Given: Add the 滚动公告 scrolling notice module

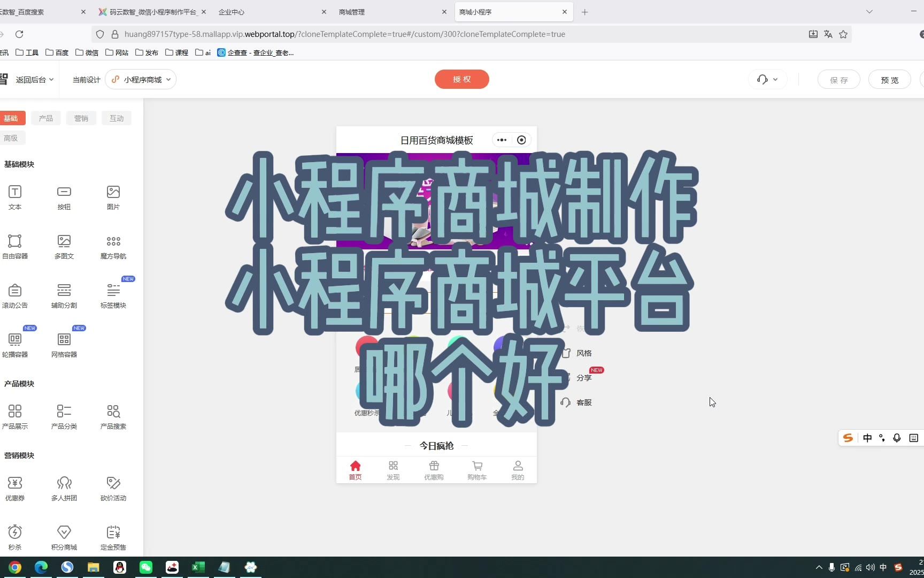Looking at the screenshot, I should tap(15, 296).
